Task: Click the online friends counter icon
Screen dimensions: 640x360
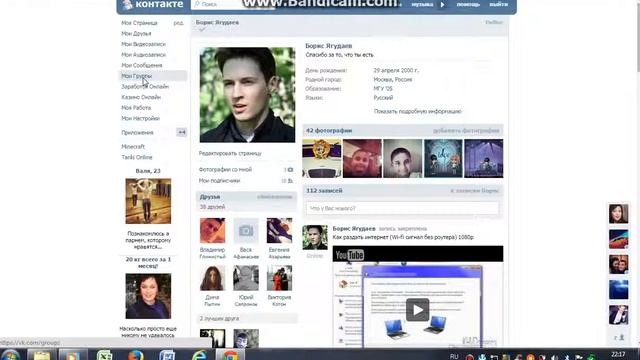Action: click(x=619, y=338)
